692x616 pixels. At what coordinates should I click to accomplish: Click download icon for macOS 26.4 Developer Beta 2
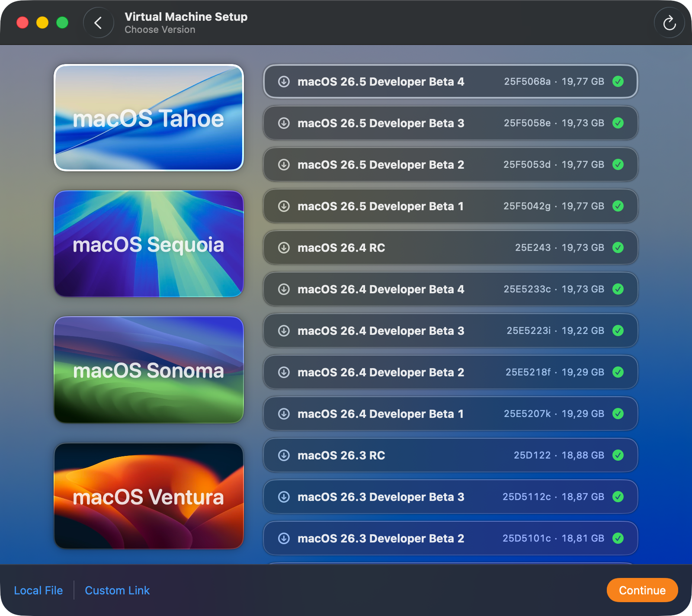[x=284, y=372]
